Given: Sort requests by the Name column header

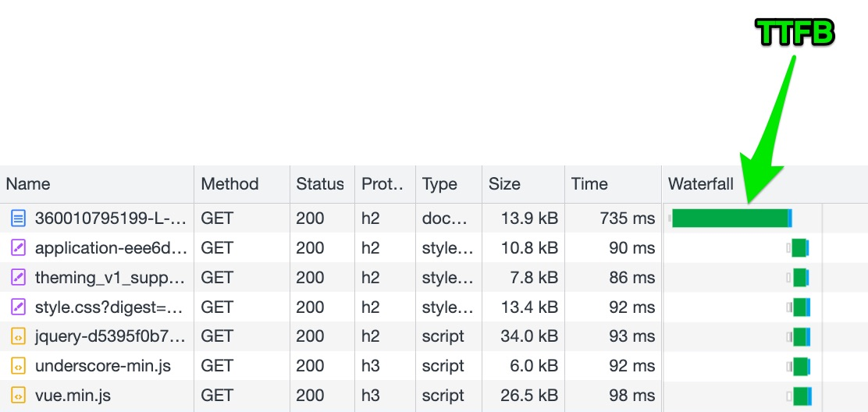Looking at the screenshot, I should pyautogui.click(x=28, y=184).
